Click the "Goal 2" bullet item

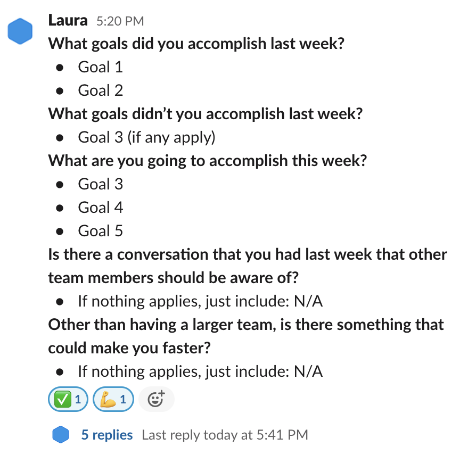tap(100, 90)
